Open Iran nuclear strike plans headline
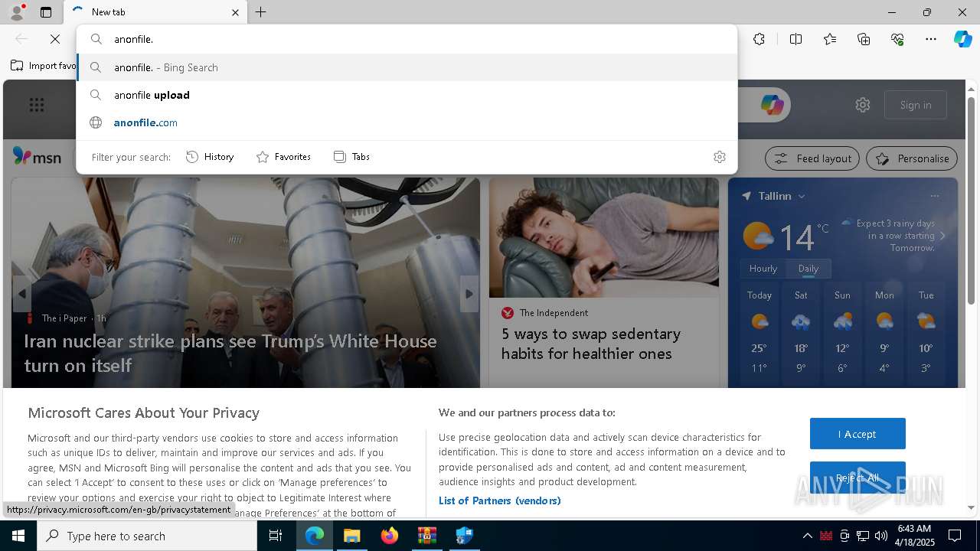 (x=230, y=353)
